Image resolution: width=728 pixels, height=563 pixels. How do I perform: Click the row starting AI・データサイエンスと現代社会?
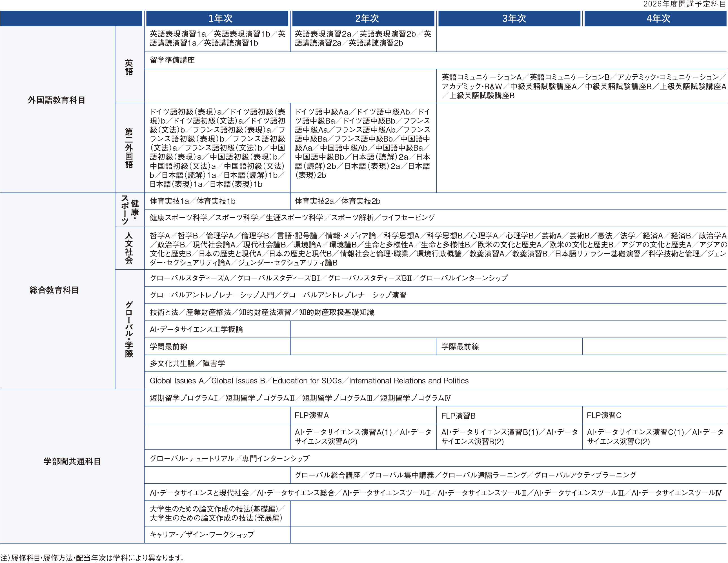click(x=436, y=493)
